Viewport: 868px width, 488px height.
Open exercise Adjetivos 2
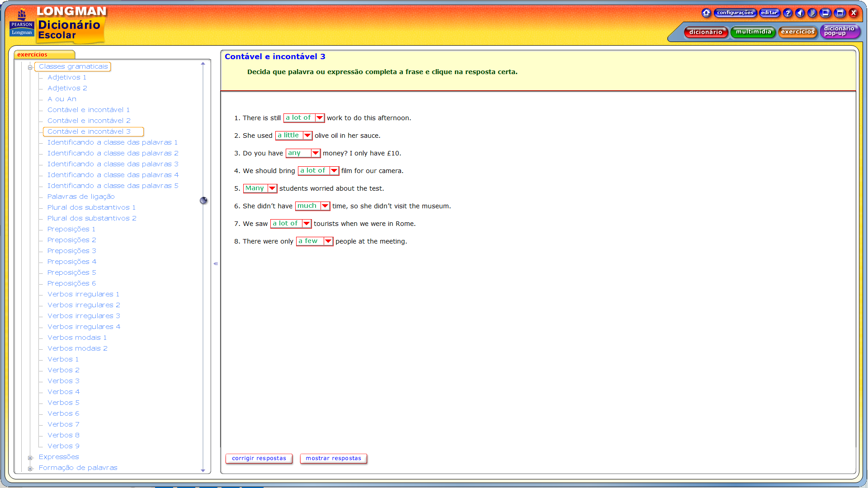67,88
